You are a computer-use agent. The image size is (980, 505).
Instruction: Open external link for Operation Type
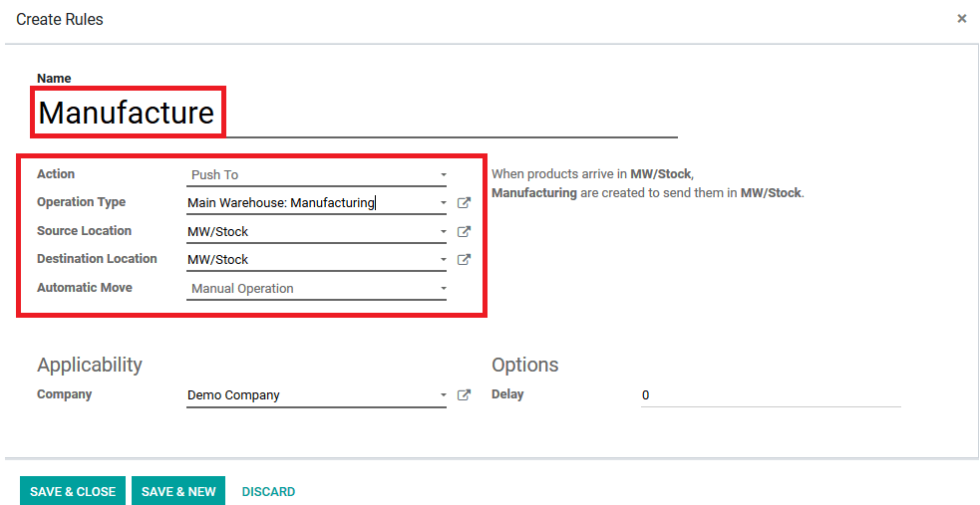click(x=464, y=203)
